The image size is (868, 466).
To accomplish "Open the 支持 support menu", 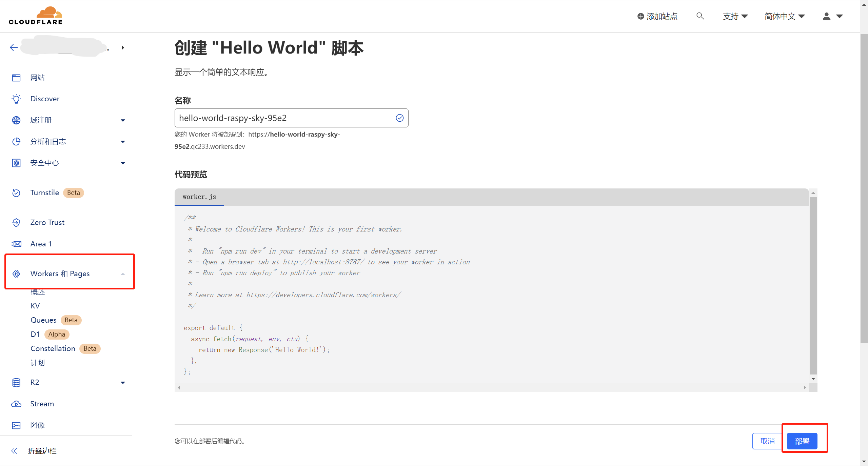I will 735,16.
